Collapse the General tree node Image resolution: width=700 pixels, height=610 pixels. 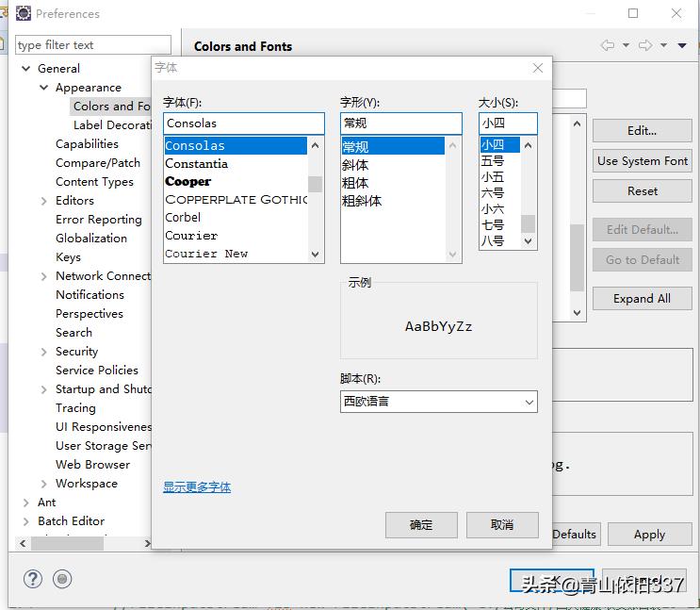pos(25,69)
